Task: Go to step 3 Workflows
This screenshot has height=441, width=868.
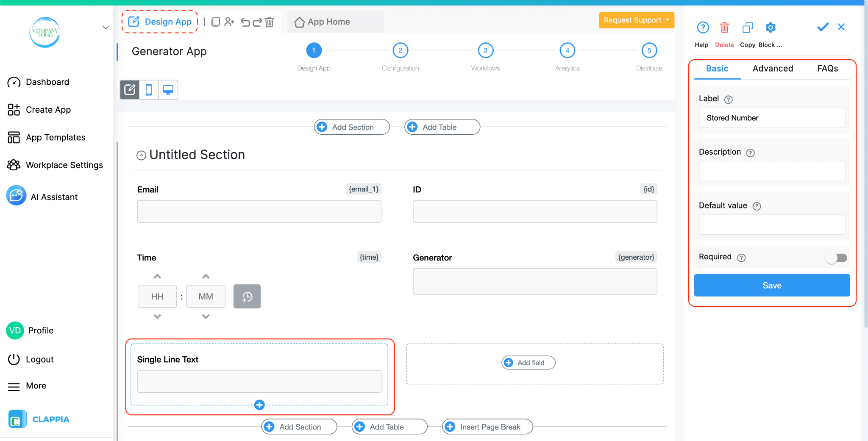Action: [485, 50]
